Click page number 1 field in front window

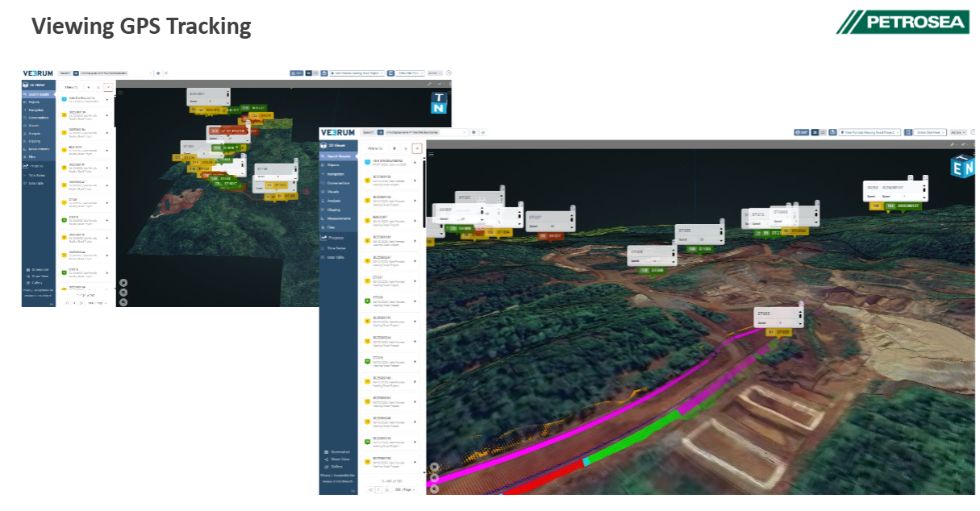click(379, 489)
